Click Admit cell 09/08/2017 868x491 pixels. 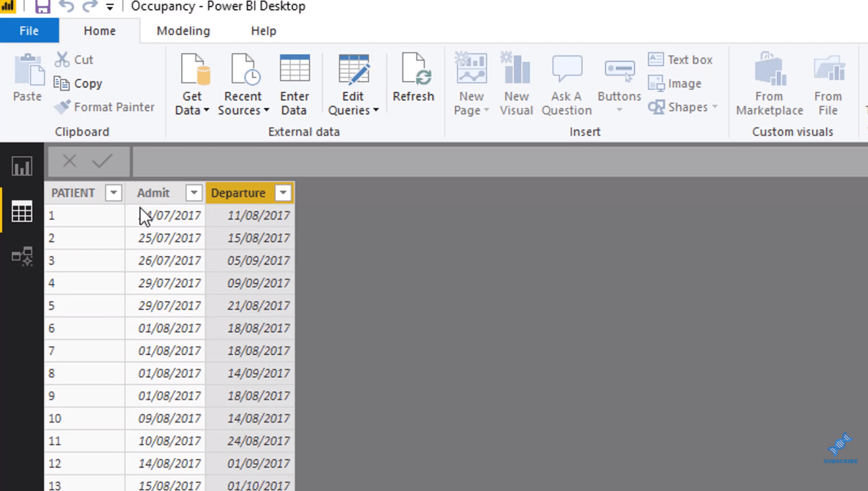[x=165, y=419]
